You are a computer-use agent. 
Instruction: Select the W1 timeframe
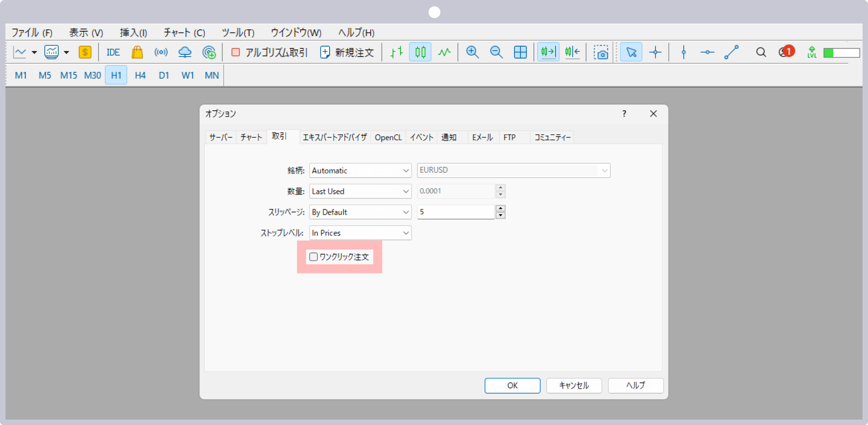188,75
